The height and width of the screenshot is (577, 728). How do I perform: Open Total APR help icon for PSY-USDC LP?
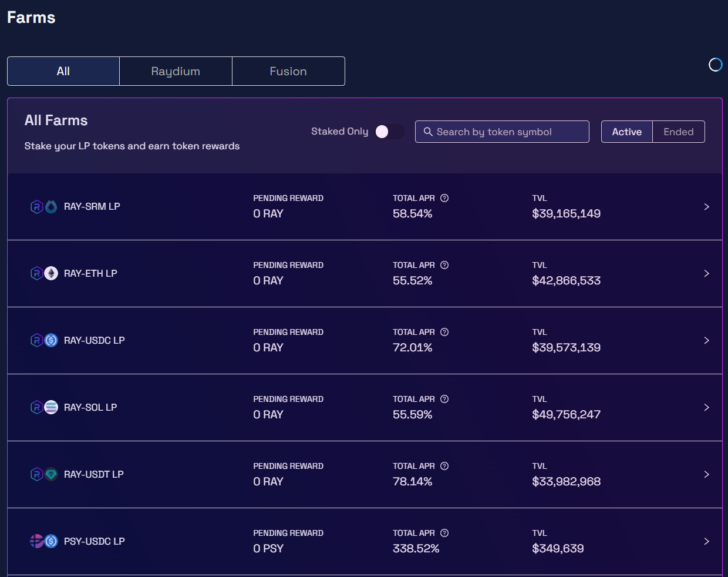444,533
